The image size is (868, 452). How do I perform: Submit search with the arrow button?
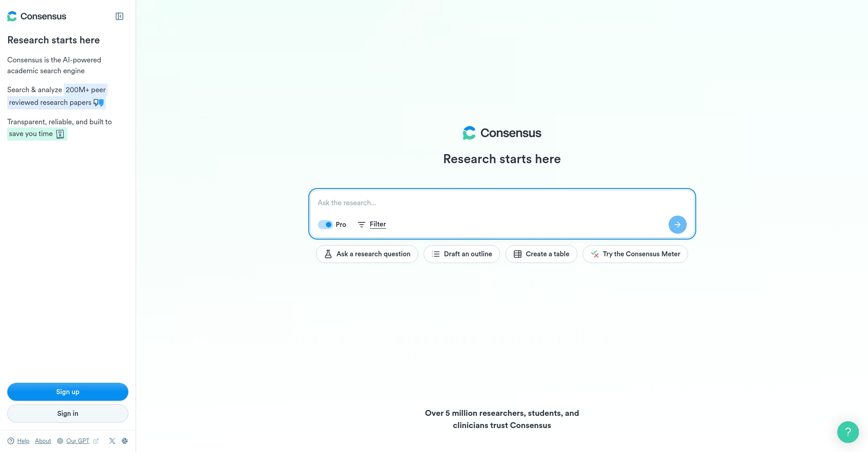[x=677, y=225]
